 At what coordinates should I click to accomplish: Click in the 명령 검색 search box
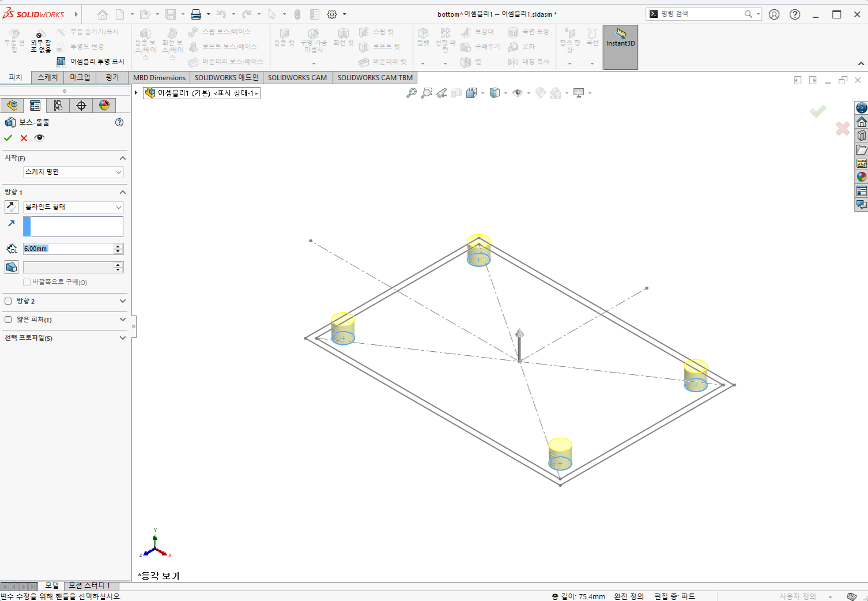point(701,14)
